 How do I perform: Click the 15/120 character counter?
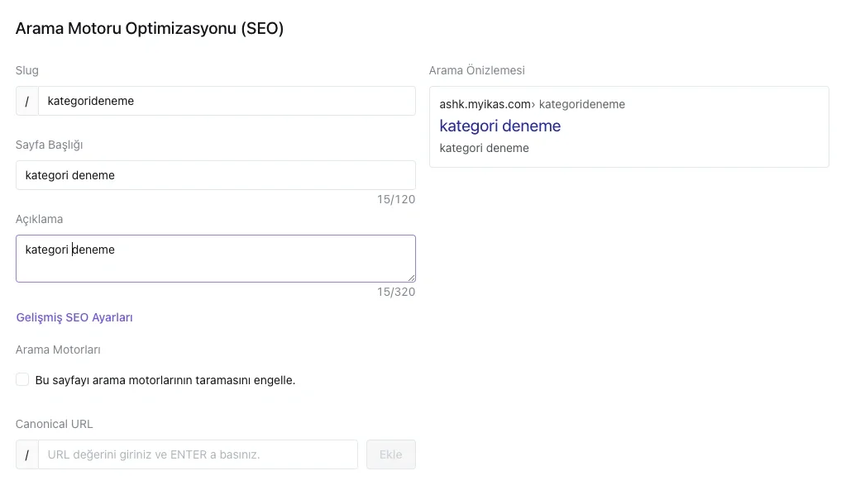coord(396,199)
